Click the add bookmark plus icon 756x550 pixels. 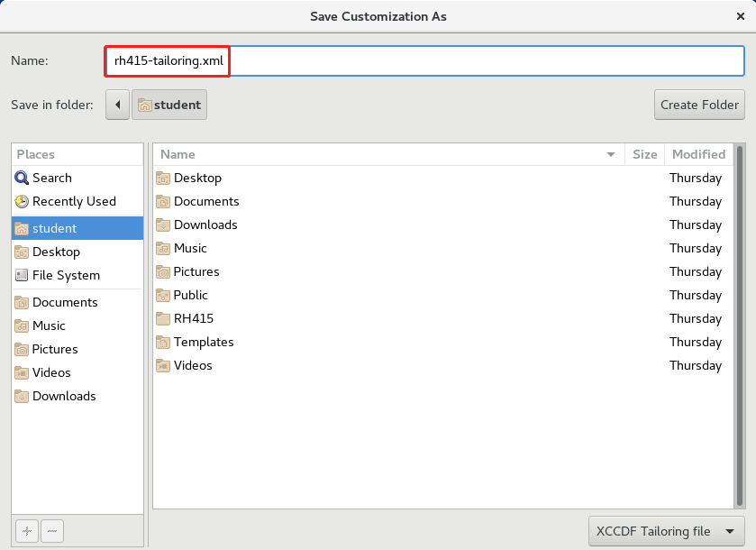(x=27, y=532)
